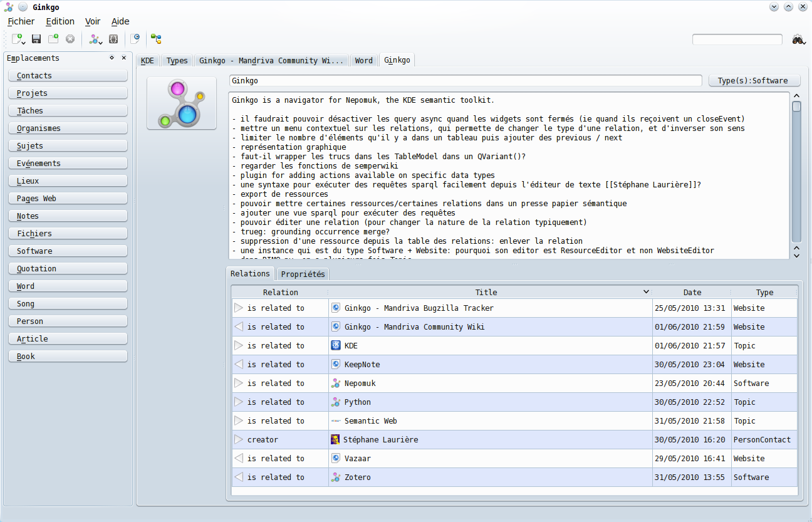The height and width of the screenshot is (522, 812).
Task: Sort by the Type column header
Action: click(764, 292)
